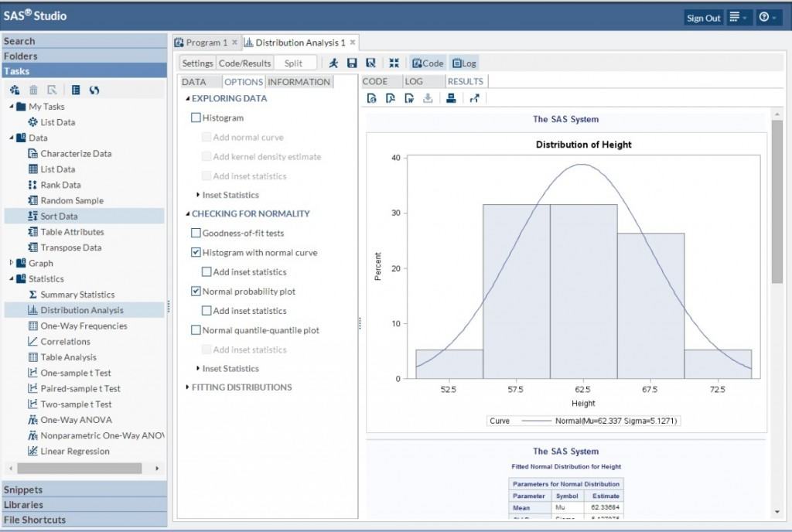
Task: Check Goodness-of-fit tests
Action: 196,233
